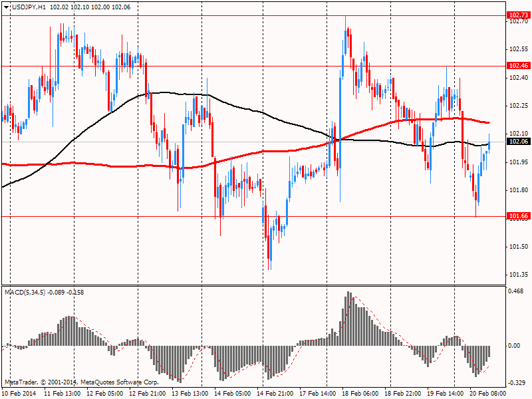Click the 18 Feb 22:00 time label
Image resolution: width=532 pixels, height=399 pixels.
coord(403,393)
